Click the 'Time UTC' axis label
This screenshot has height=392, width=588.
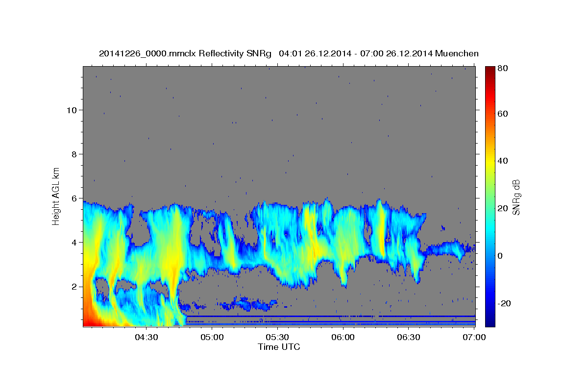click(x=279, y=347)
